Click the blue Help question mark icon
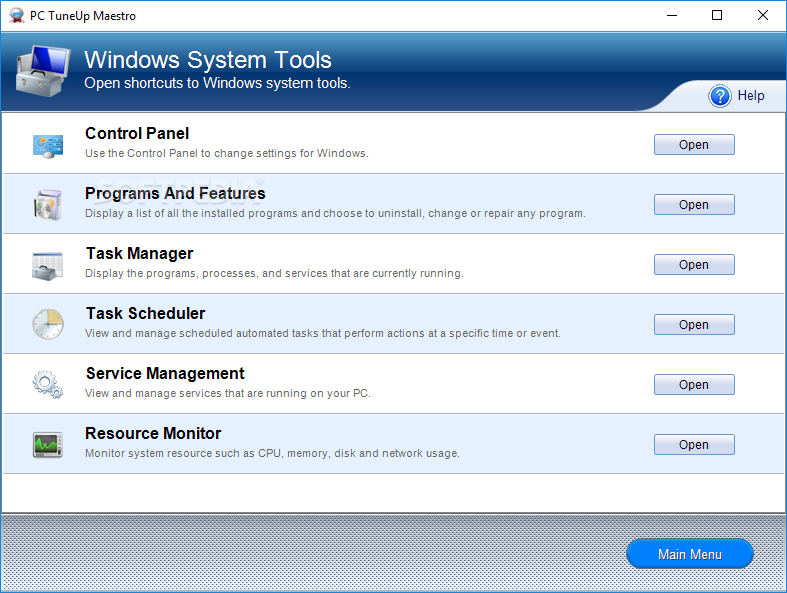787x593 pixels. click(x=720, y=96)
